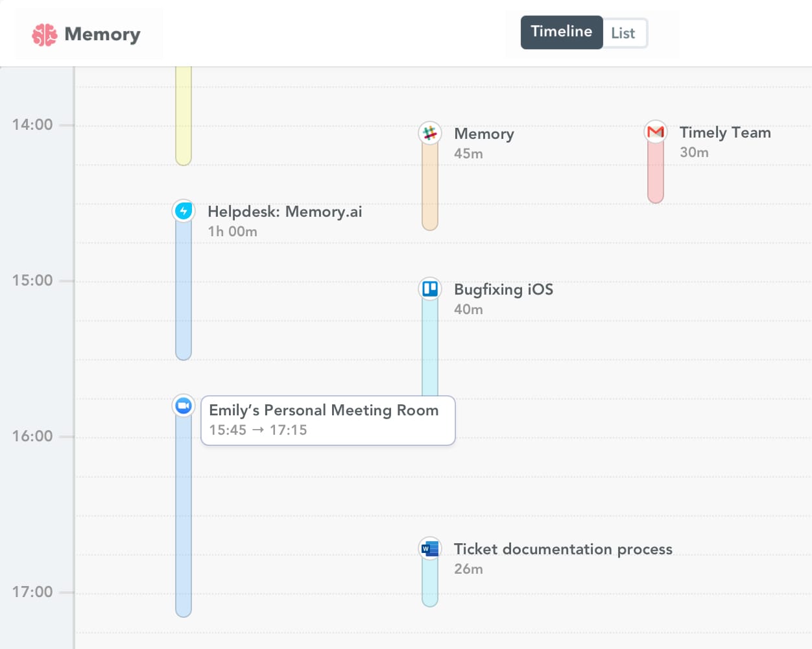Click the Ticket documentation process title
The width and height of the screenshot is (812, 649).
563,549
